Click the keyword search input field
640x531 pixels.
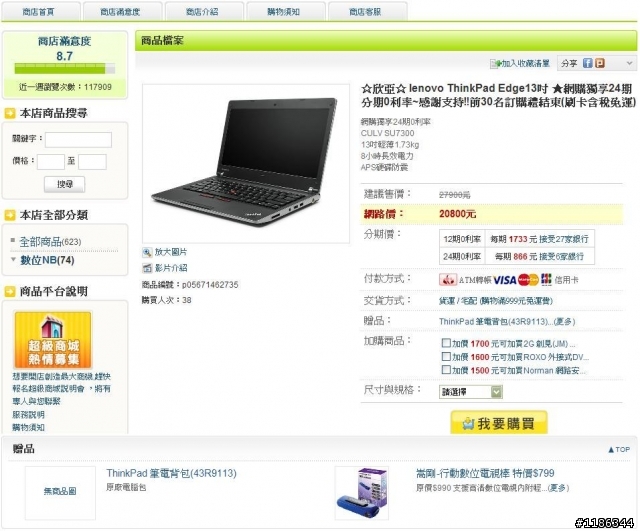pos(78,140)
